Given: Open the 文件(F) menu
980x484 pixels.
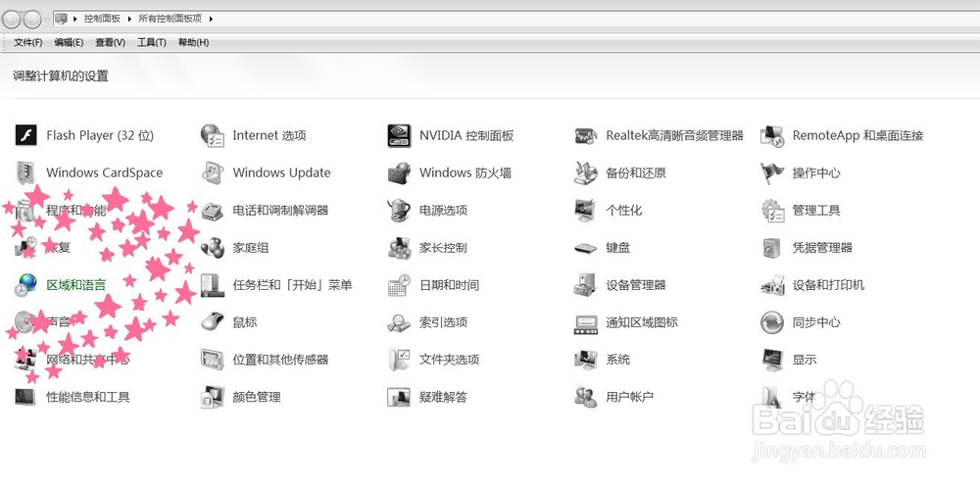Looking at the screenshot, I should pyautogui.click(x=28, y=42).
